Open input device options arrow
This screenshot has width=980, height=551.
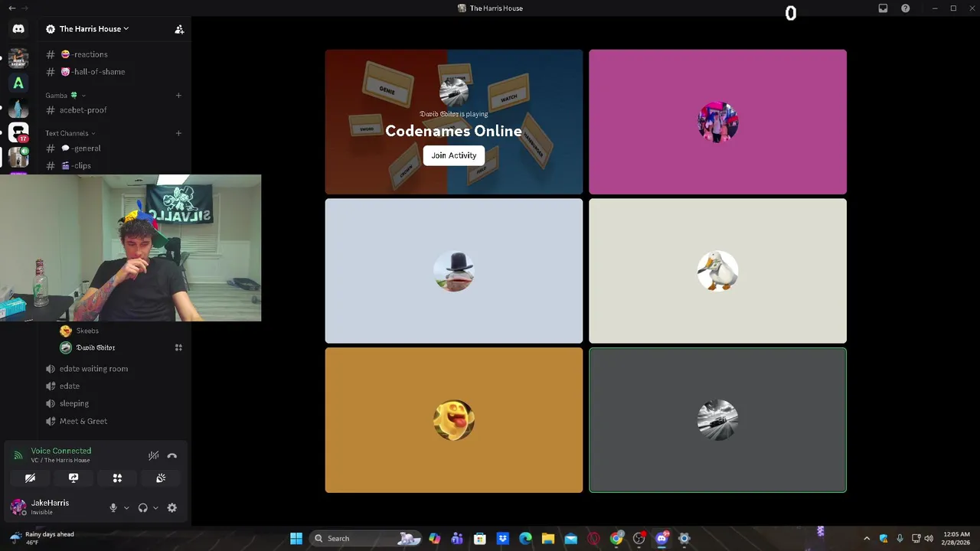(126, 507)
